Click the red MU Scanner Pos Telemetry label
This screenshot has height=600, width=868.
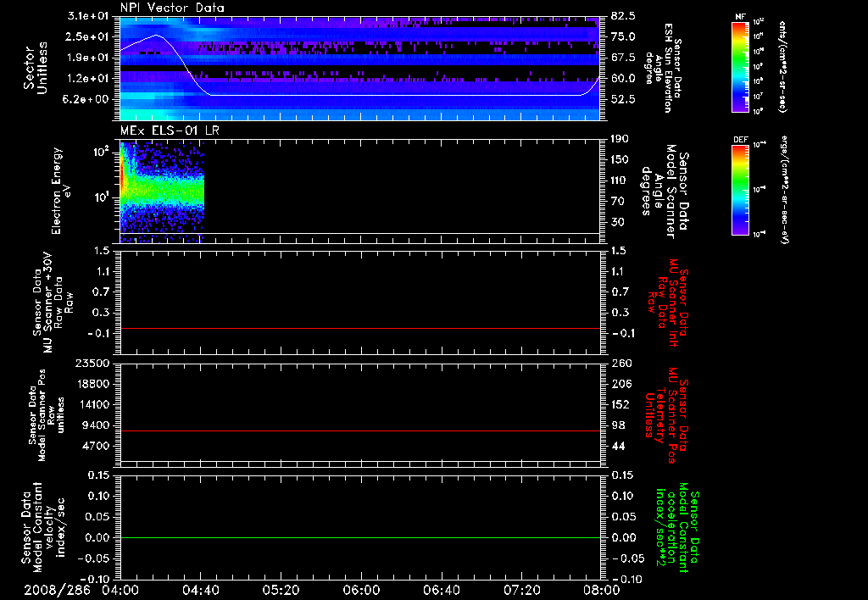pos(666,415)
